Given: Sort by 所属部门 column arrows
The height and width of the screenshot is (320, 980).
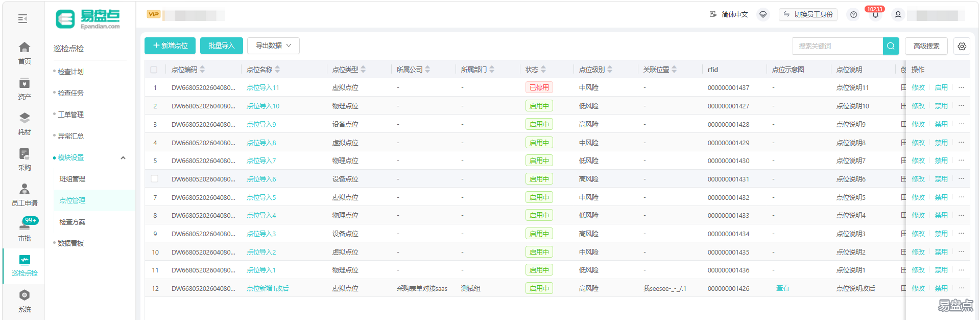Looking at the screenshot, I should click(x=492, y=70).
